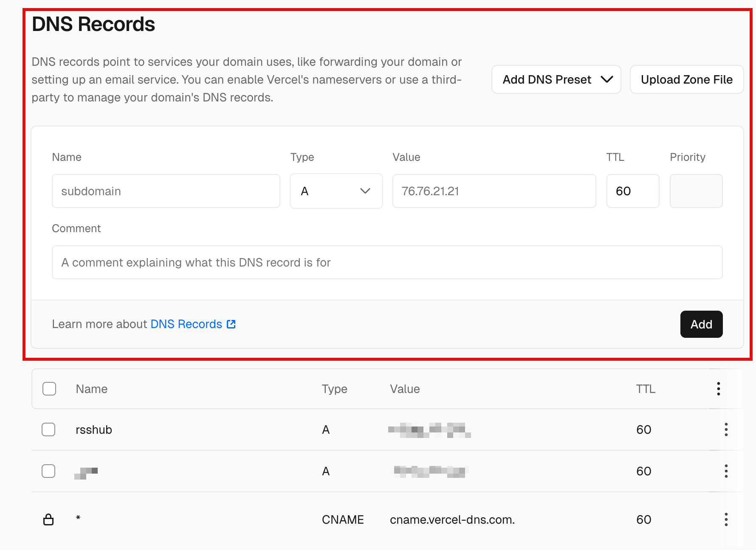
Task: Open the record Type dropdown showing A
Action: 336,191
